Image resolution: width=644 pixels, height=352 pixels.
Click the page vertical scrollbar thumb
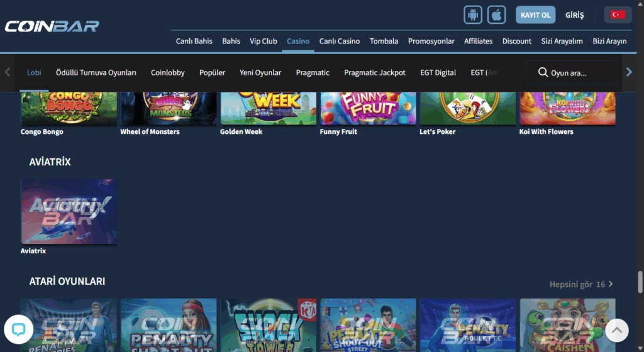tap(640, 282)
